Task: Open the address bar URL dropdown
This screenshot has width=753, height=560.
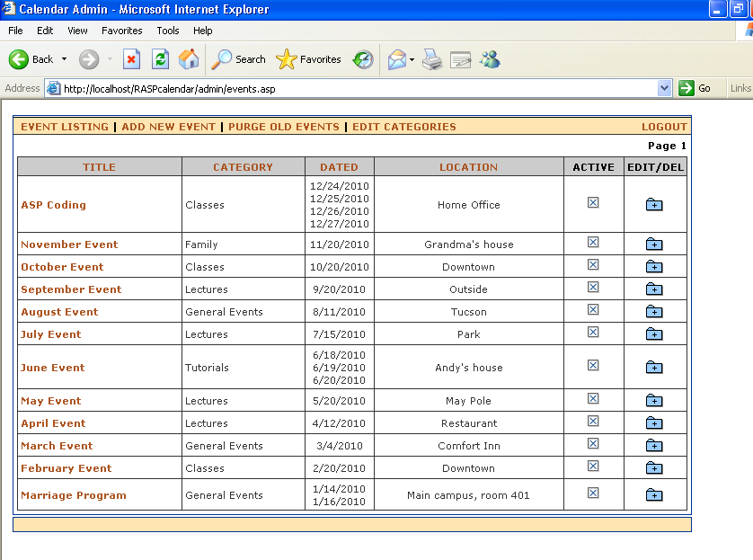Action: click(x=664, y=88)
